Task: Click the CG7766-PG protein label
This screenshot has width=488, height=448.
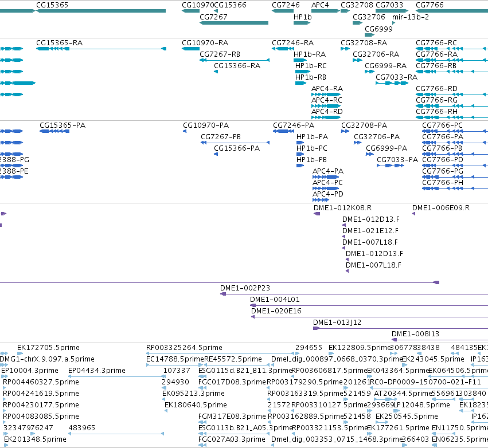Action: point(443,171)
